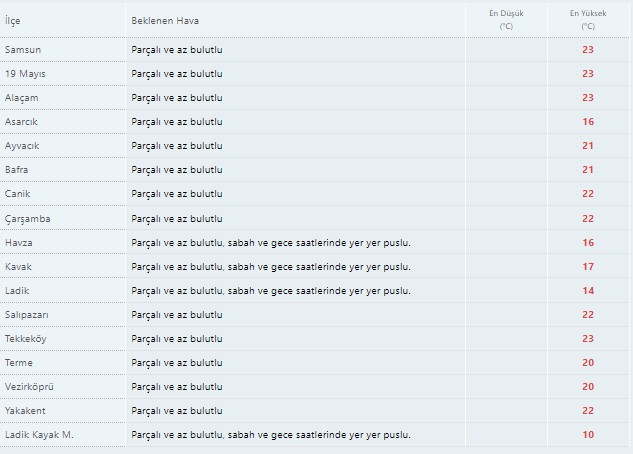633x454 pixels.
Task: Click the high temperature value 14
Action: pos(588,291)
